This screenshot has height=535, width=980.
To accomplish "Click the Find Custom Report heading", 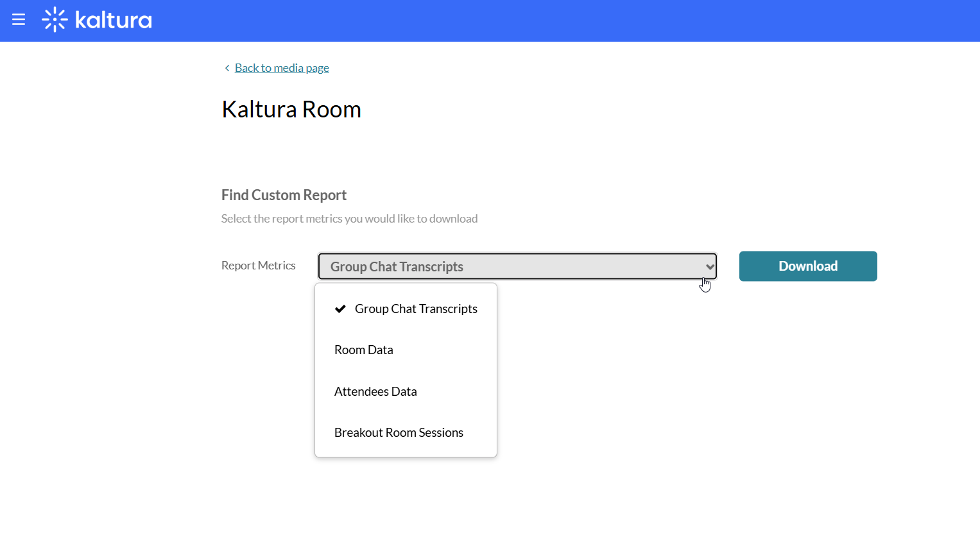I will point(284,195).
